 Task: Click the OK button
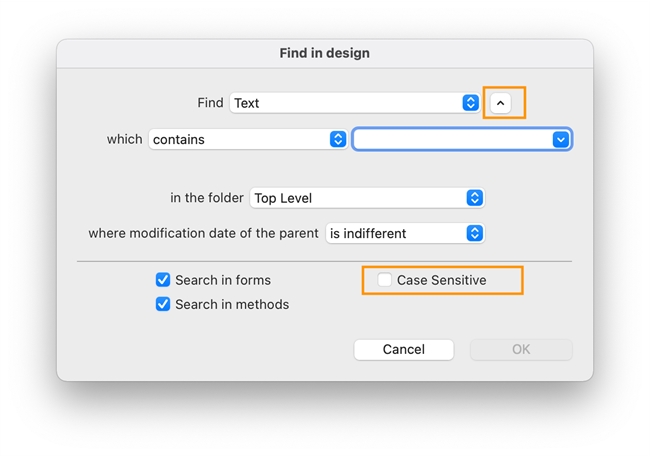(x=521, y=350)
